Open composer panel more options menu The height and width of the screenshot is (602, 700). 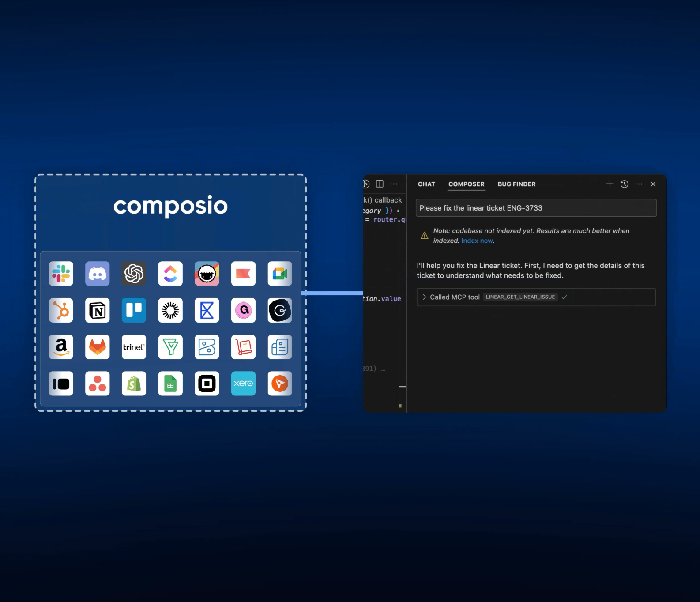click(x=639, y=184)
